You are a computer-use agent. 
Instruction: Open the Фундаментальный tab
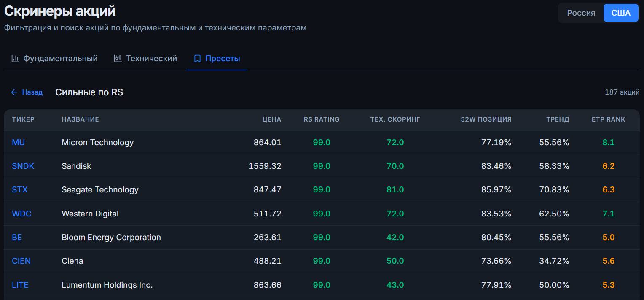(54, 59)
